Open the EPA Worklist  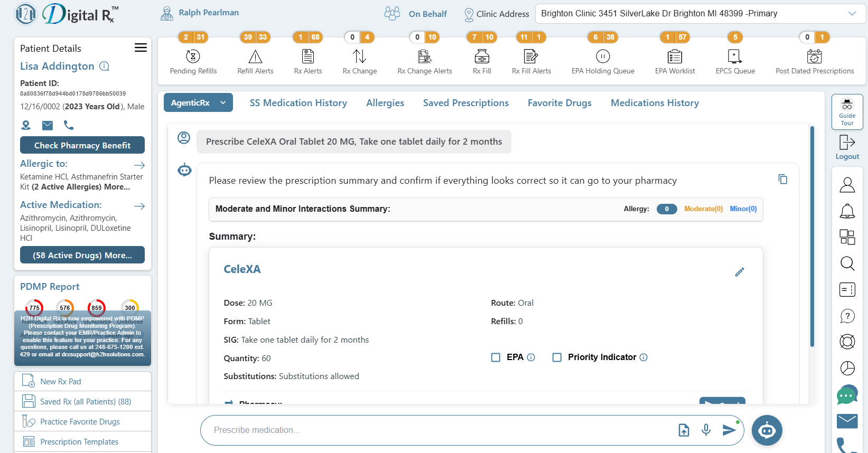tap(675, 62)
